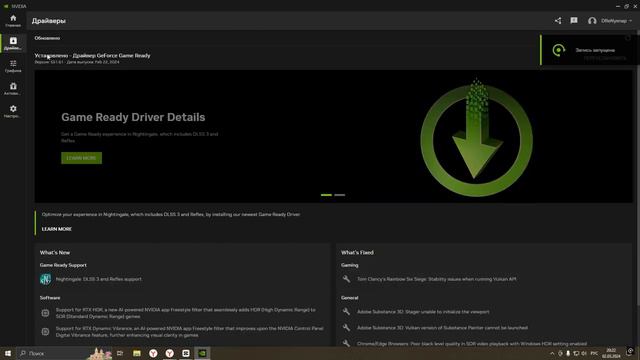
Task: Click 'Nightingale: DLSS 3 and Reflex support' text
Action: tap(98, 279)
